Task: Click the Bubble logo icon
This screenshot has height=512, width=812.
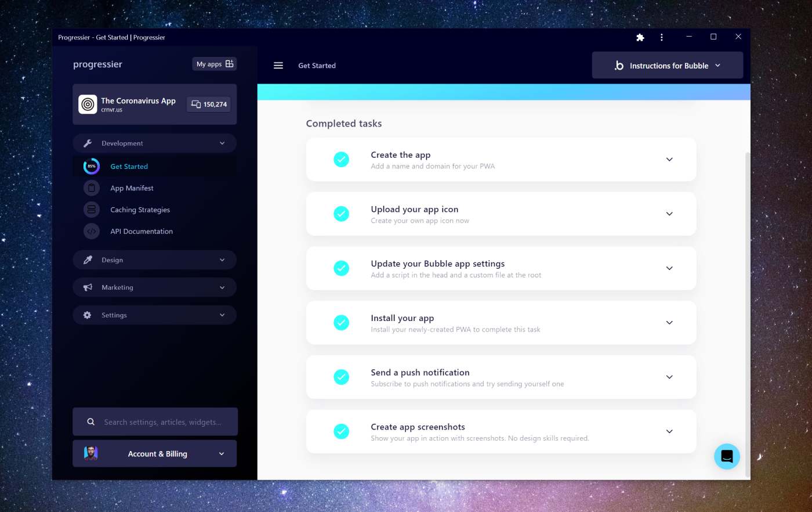Action: click(x=619, y=66)
